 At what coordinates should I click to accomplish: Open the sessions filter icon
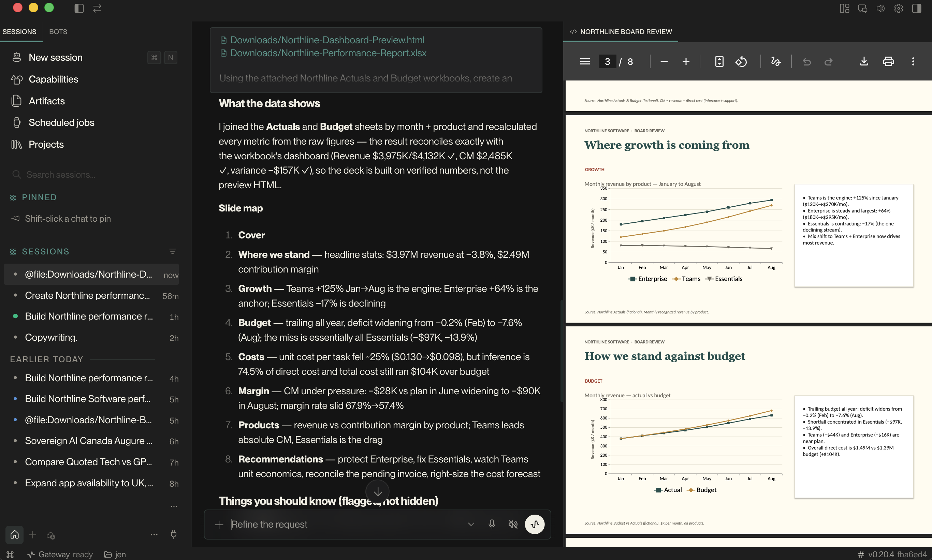[172, 251]
